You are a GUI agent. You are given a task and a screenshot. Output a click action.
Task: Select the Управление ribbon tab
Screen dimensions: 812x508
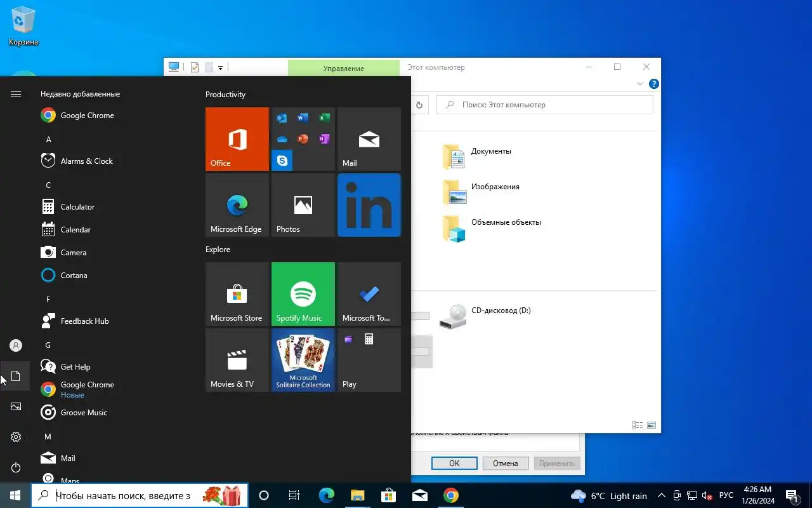344,69
